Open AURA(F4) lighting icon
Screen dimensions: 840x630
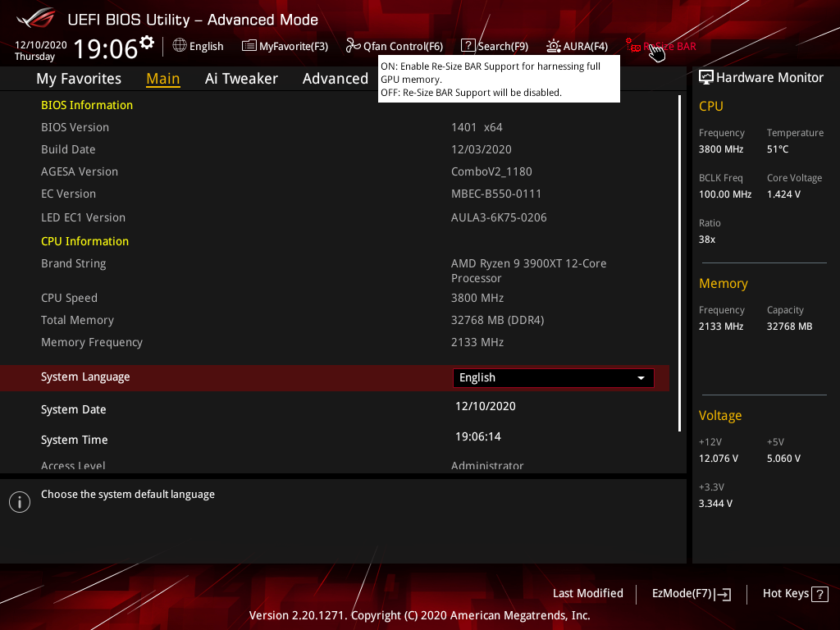click(x=554, y=46)
